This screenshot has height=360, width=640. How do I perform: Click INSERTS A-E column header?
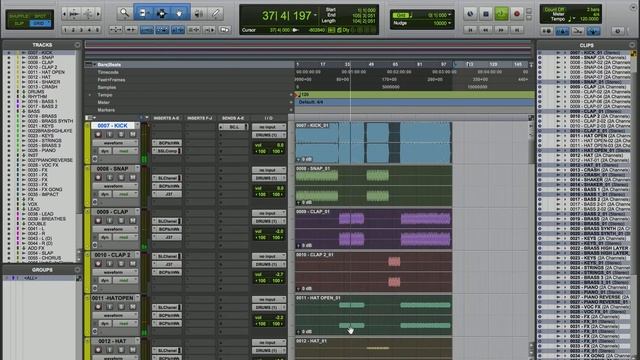[166, 118]
